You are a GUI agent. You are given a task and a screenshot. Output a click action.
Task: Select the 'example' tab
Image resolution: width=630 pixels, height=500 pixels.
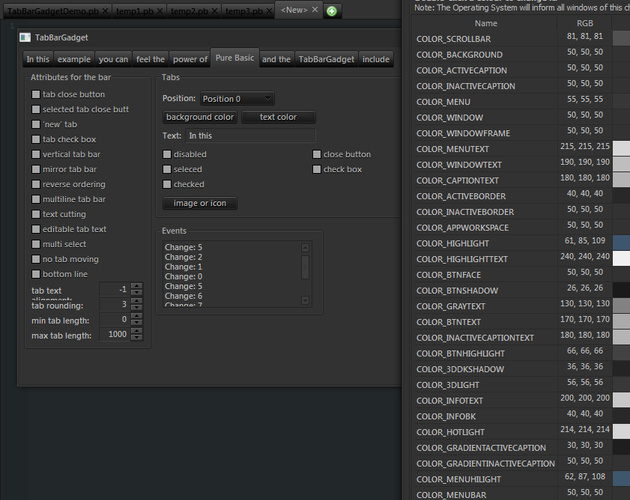pos(74,59)
